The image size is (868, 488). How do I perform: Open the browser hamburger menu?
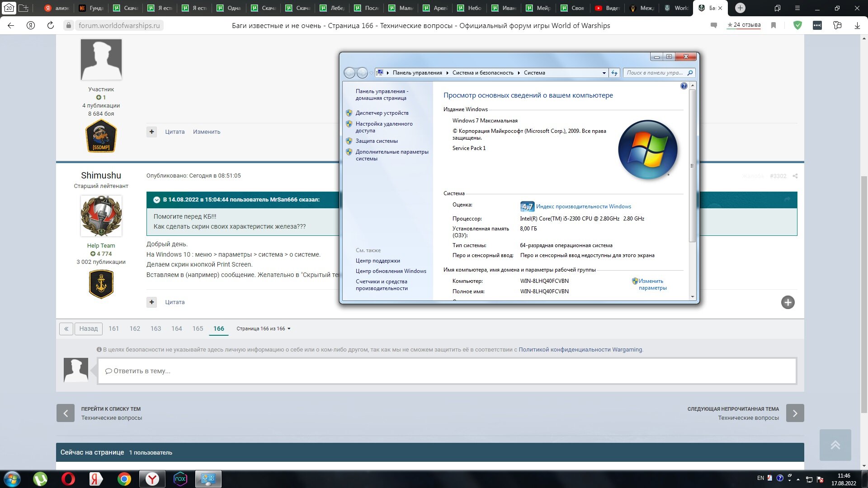[x=797, y=8]
